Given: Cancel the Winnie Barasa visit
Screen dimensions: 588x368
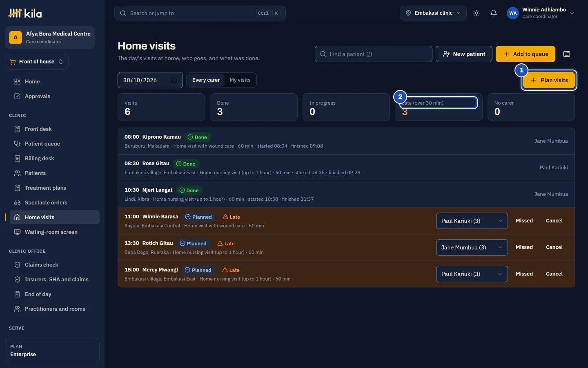Looking at the screenshot, I should click(x=554, y=221).
